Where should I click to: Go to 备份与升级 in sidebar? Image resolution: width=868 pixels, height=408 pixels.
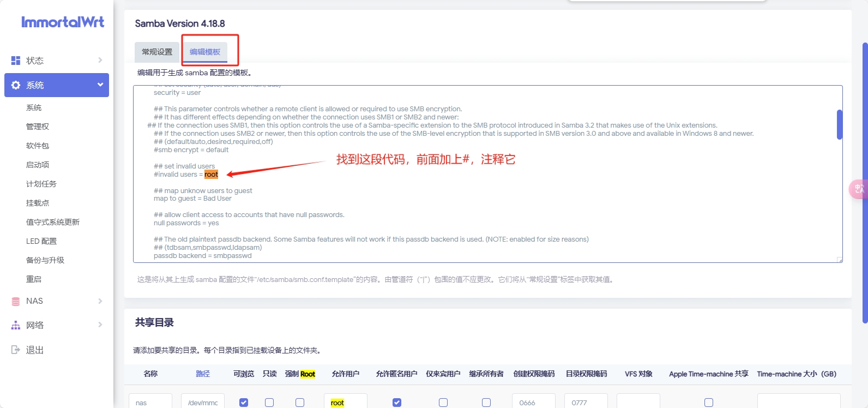pyautogui.click(x=45, y=260)
